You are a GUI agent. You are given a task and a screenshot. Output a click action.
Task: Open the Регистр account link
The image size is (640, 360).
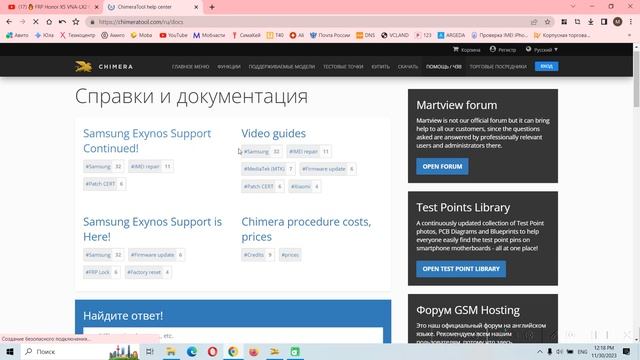click(x=503, y=49)
